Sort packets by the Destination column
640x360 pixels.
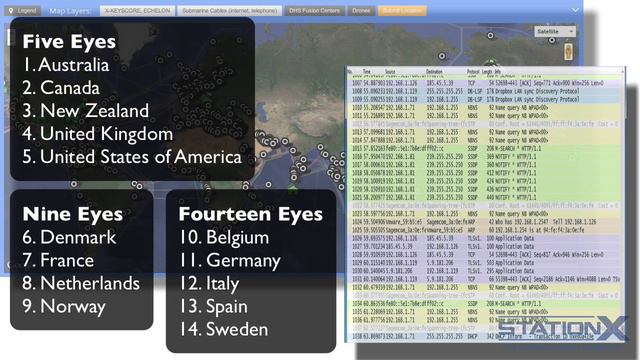click(x=434, y=72)
